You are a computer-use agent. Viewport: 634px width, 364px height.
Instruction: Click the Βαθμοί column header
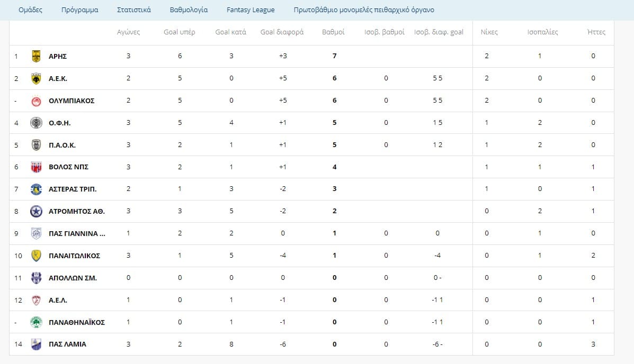pos(333,32)
